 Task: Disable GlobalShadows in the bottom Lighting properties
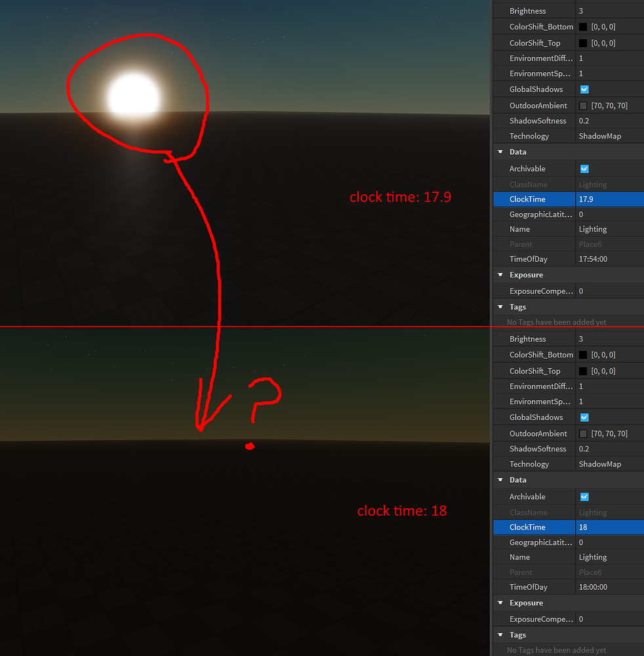[584, 417]
